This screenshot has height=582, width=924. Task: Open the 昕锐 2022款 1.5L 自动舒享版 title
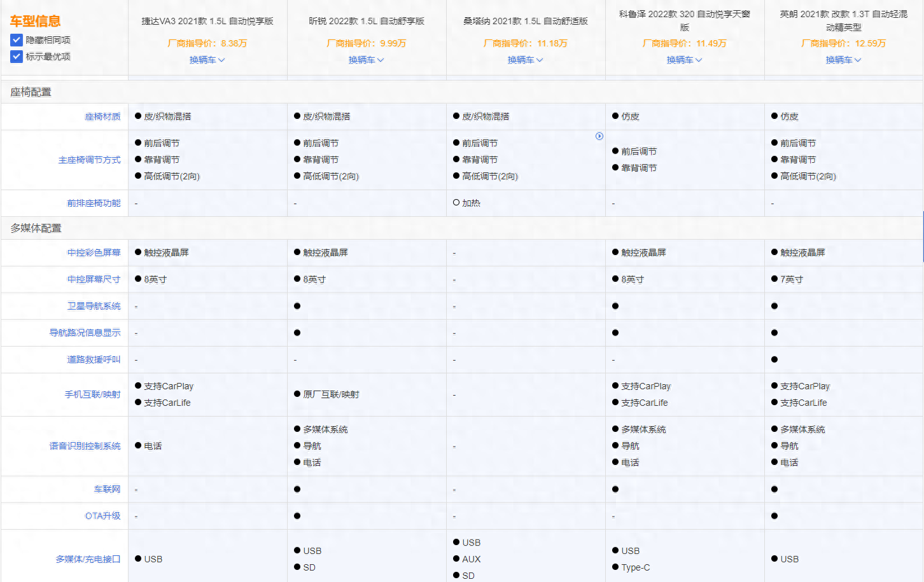[x=367, y=21]
